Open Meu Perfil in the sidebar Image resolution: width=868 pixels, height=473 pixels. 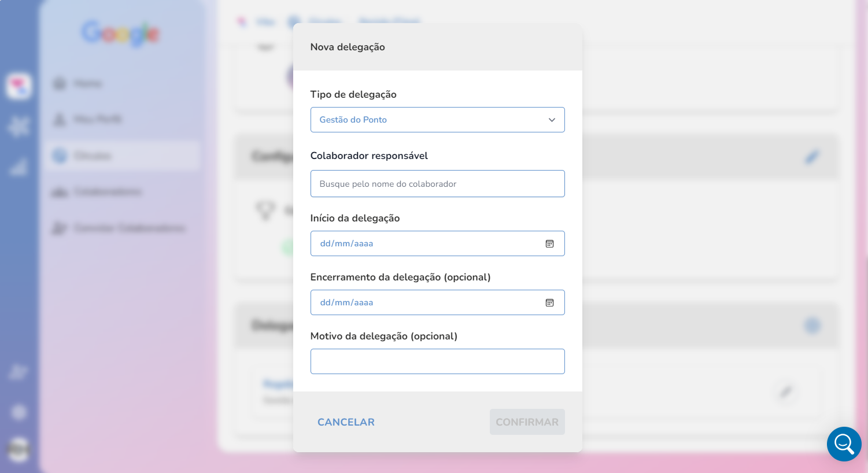point(88,120)
